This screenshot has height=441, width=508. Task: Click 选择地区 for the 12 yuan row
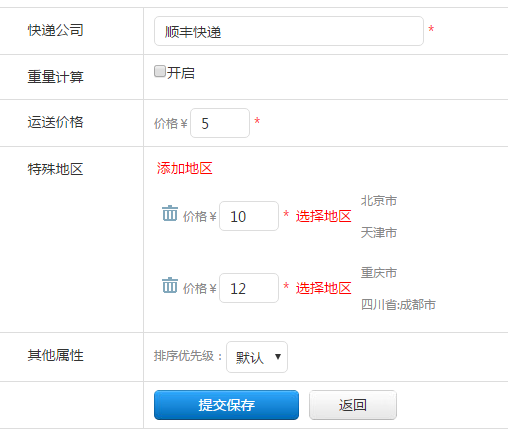pos(323,288)
